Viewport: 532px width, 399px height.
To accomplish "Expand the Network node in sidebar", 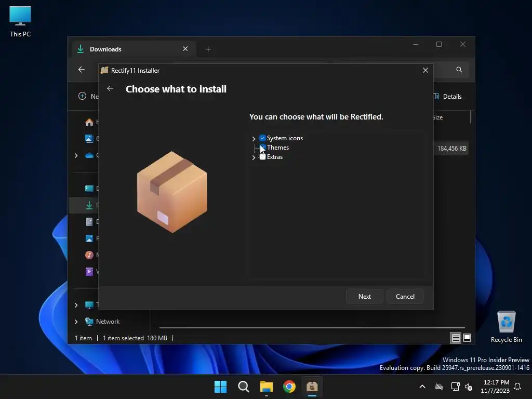I will tap(76, 322).
